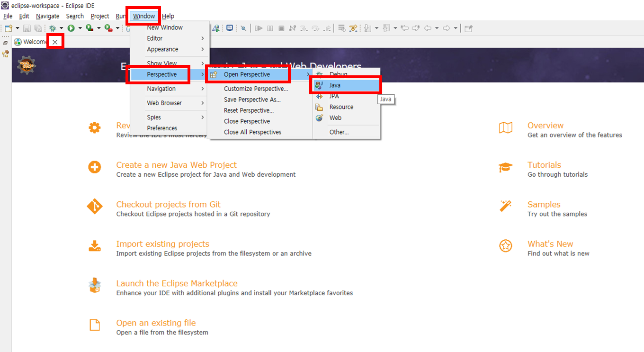Image resolution: width=644 pixels, height=352 pixels.
Task: Click the gear icon beside Review settings
Action: tap(95, 127)
